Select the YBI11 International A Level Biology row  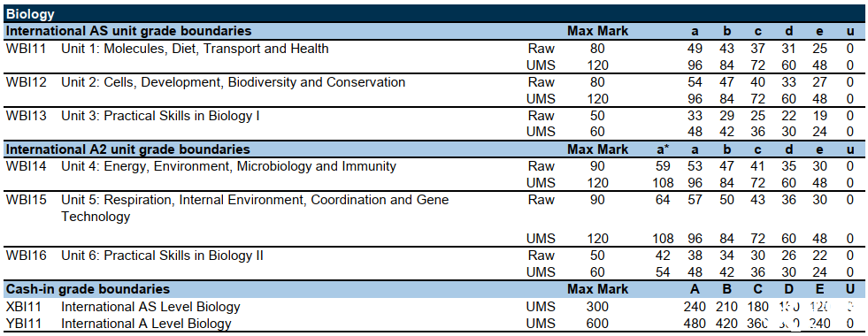tap(434, 324)
